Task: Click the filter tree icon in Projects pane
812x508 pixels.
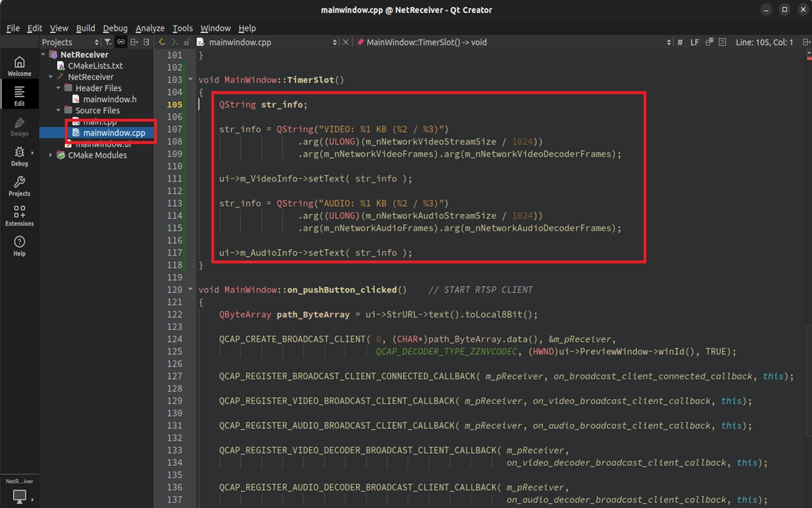Action: [x=108, y=42]
